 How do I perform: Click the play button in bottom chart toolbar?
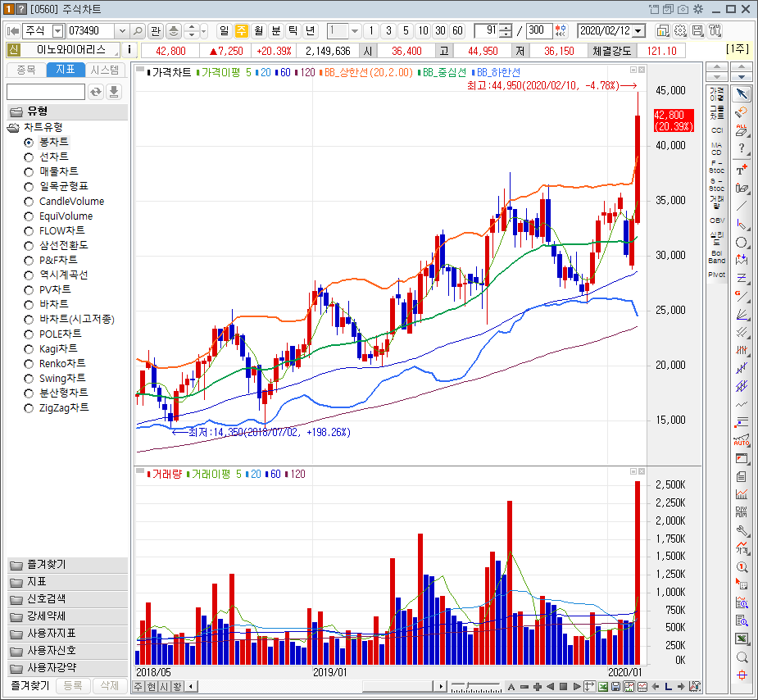coord(576,686)
